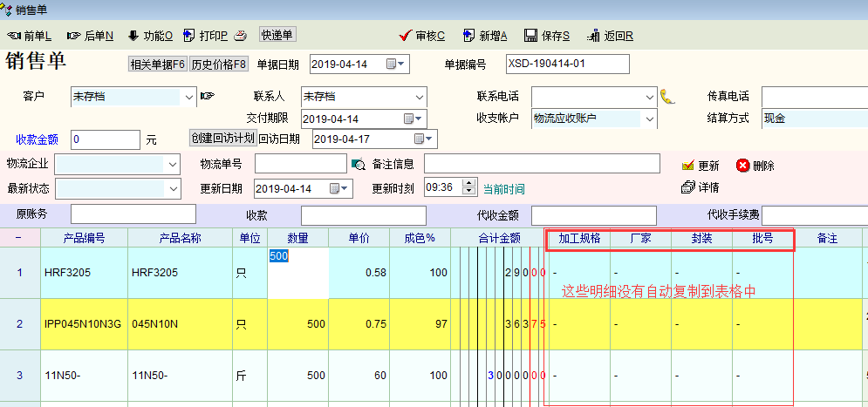The height and width of the screenshot is (407, 868).
Task: Click the red 删除 delete icon
Action: point(742,166)
